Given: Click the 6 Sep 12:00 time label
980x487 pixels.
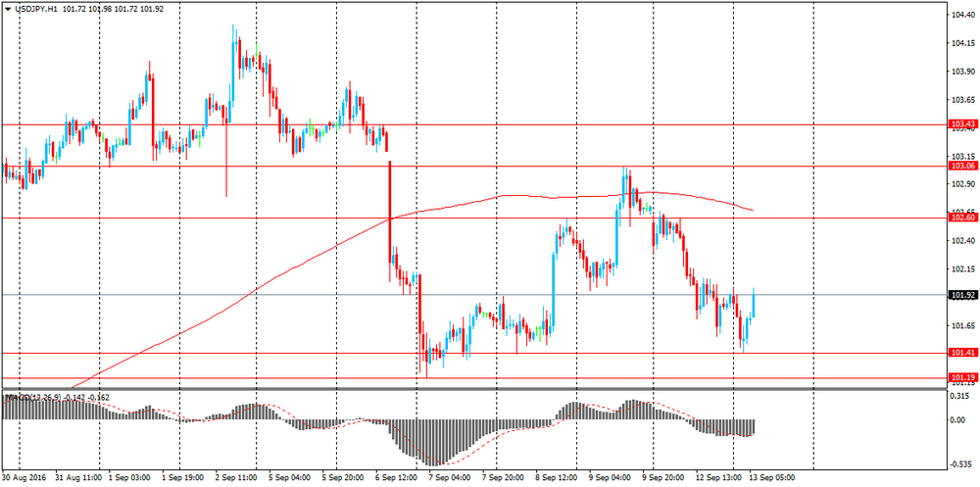Looking at the screenshot, I should [394, 477].
